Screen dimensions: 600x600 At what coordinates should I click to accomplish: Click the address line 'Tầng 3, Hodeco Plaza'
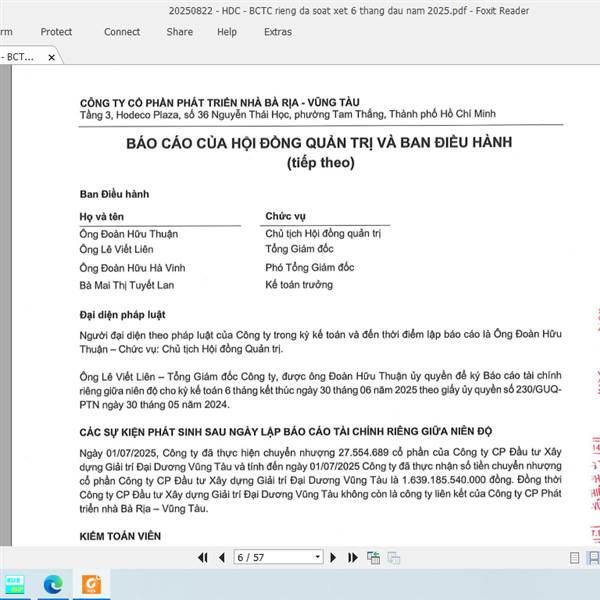click(x=130, y=115)
